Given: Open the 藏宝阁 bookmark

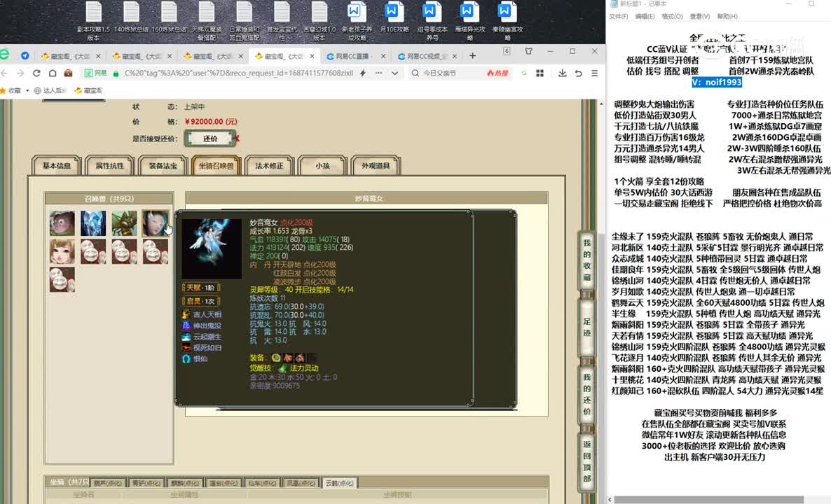Looking at the screenshot, I should click(89, 90).
